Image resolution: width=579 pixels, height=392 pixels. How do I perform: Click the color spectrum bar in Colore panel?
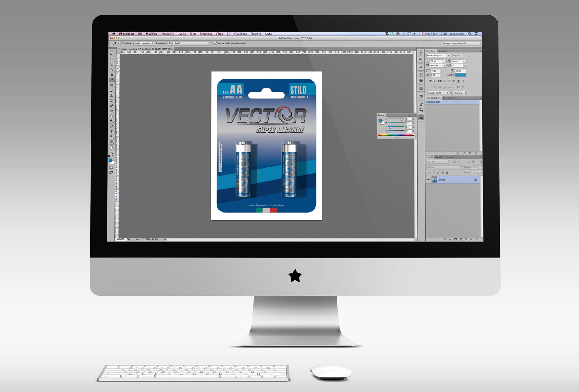point(396,135)
